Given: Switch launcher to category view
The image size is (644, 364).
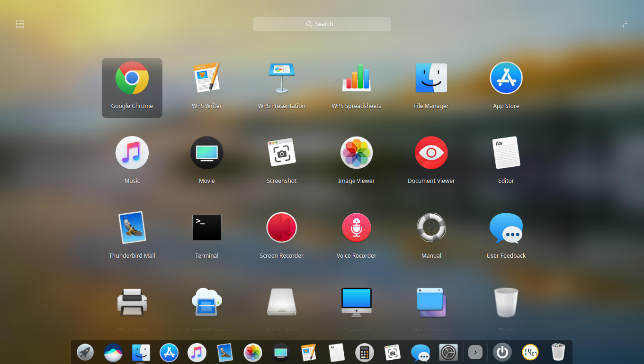Looking at the screenshot, I should coord(20,24).
